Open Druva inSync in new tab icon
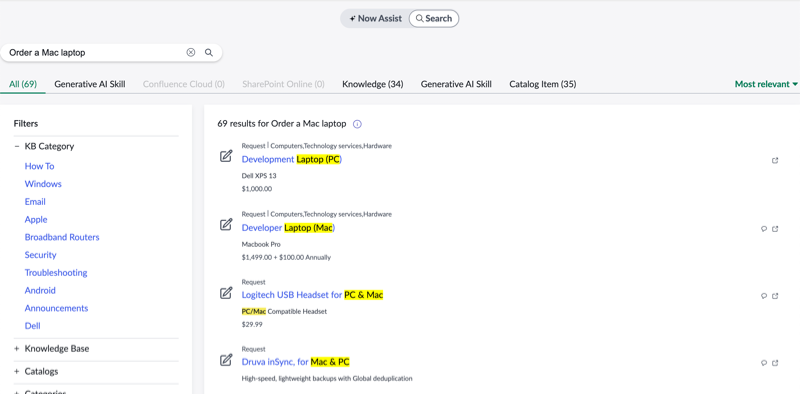This screenshot has width=800, height=394. (x=775, y=363)
